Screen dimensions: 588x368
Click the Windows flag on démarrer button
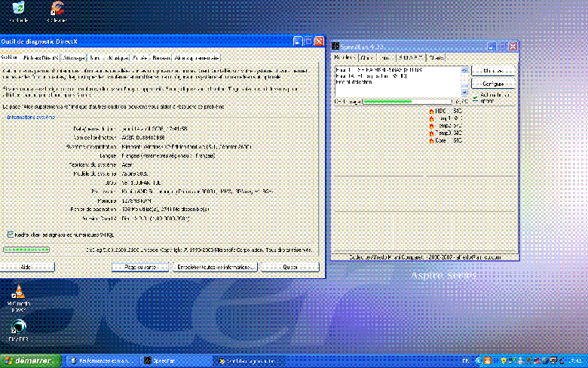click(x=8, y=361)
